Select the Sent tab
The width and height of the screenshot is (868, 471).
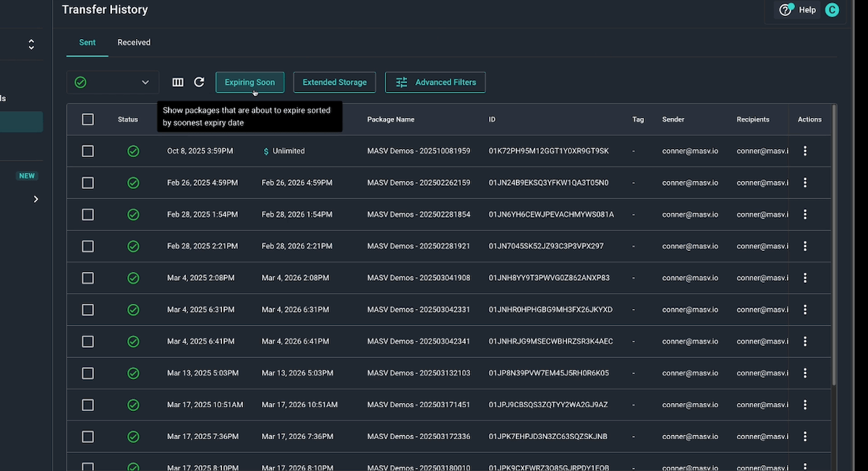[87, 42]
